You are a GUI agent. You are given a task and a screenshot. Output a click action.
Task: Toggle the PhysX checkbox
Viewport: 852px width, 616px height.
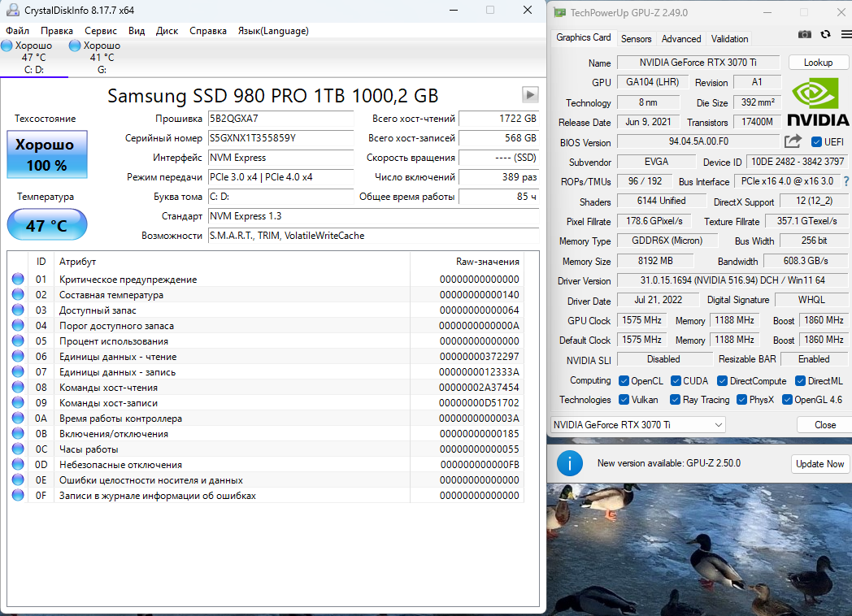(x=741, y=400)
